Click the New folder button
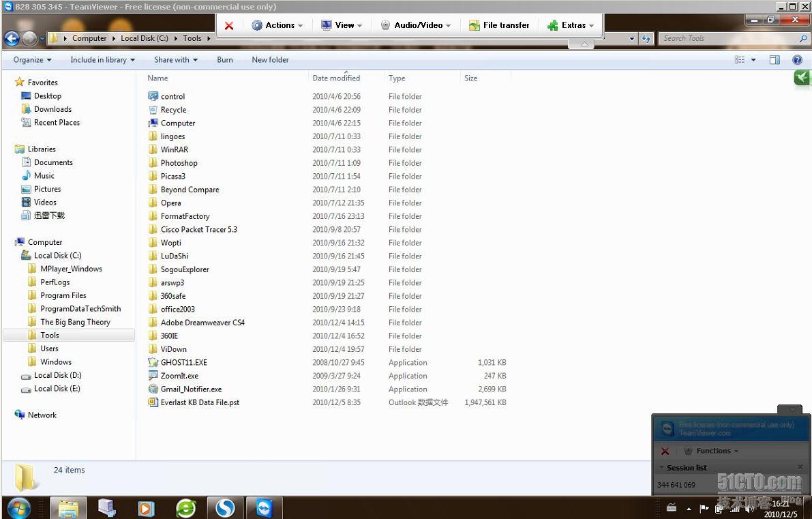 pos(270,60)
